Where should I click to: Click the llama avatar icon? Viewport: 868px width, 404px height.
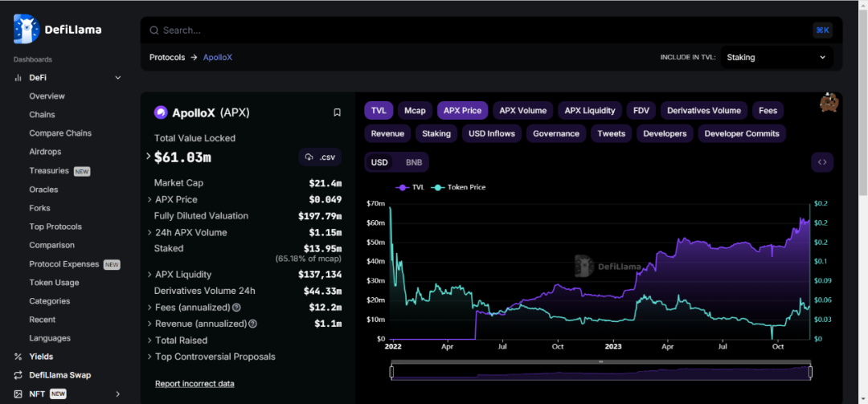pyautogui.click(x=829, y=104)
